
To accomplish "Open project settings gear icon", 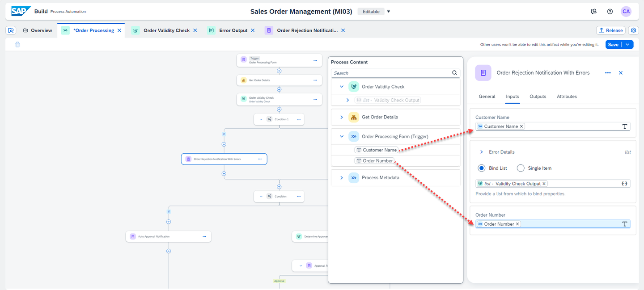I will click(633, 30).
